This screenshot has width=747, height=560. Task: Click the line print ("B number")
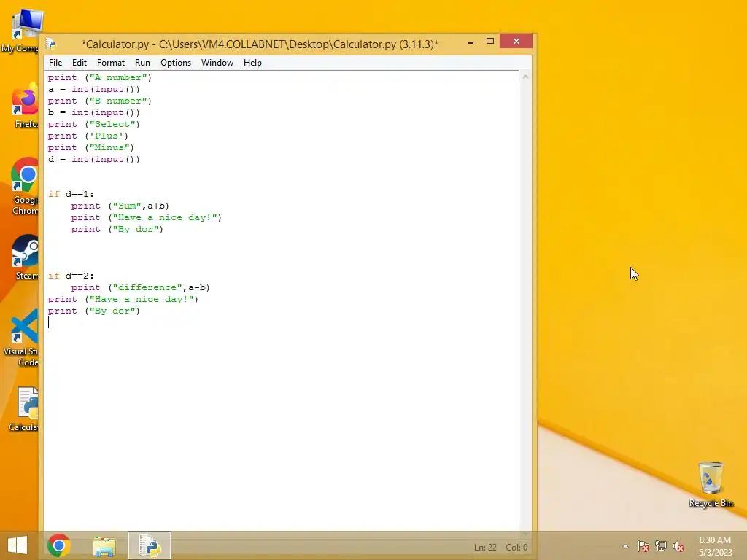[x=99, y=101]
